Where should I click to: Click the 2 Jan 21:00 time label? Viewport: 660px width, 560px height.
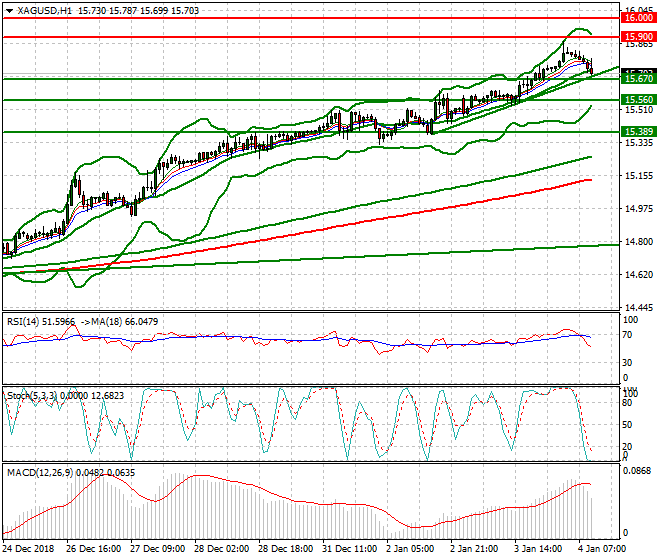tap(474, 549)
